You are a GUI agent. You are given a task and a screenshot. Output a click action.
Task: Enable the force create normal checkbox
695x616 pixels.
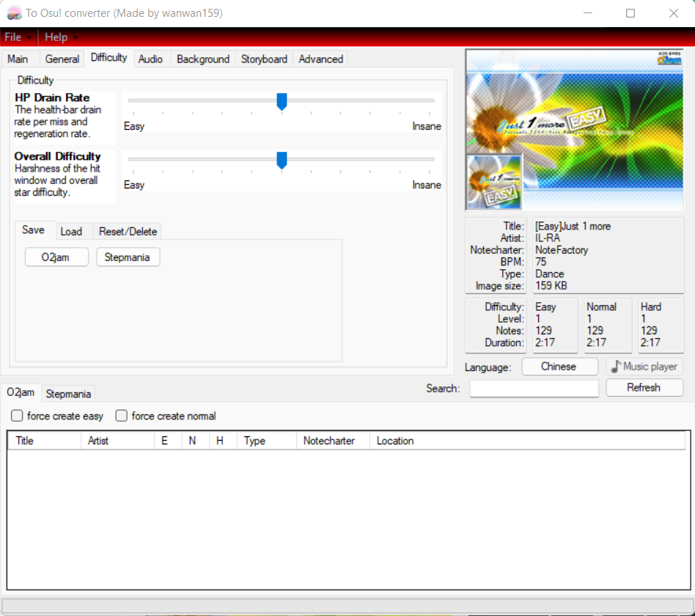[x=122, y=416]
